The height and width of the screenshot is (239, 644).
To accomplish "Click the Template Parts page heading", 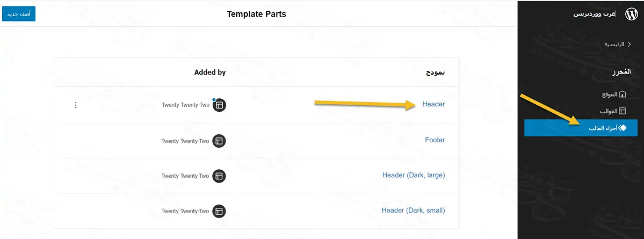I will pyautogui.click(x=256, y=14).
